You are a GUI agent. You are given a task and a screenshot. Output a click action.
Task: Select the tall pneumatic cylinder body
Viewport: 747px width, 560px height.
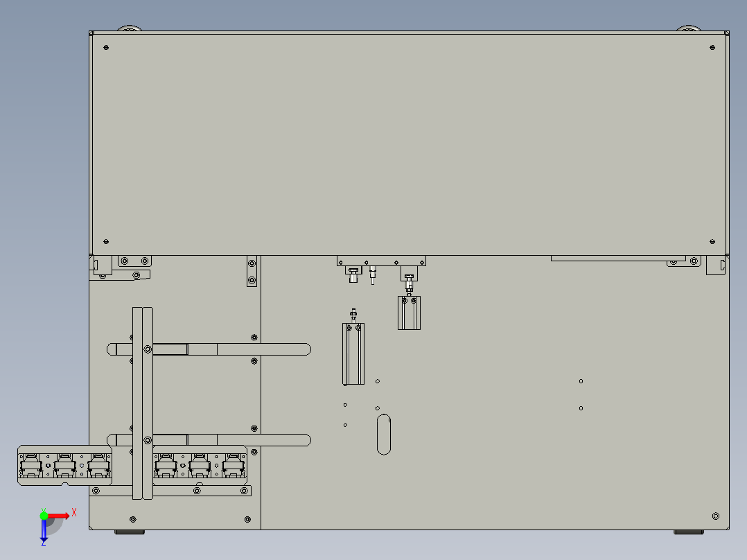point(353,353)
